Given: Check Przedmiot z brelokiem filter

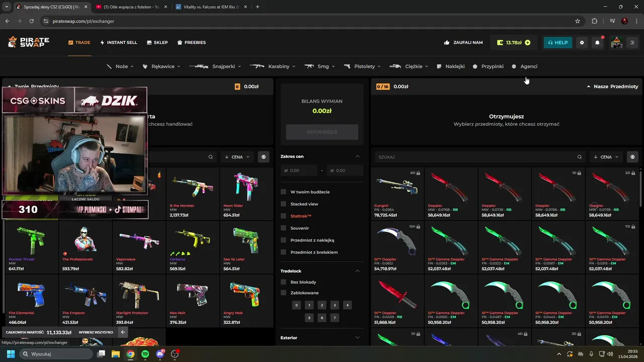Looking at the screenshot, I should click(283, 252).
